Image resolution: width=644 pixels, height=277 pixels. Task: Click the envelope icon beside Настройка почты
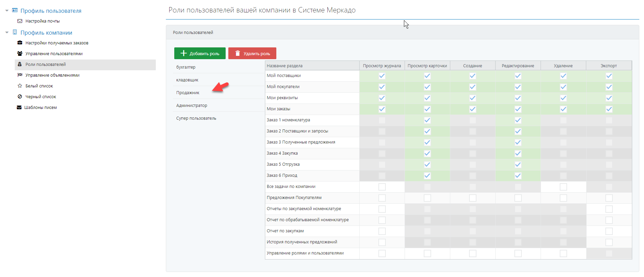[20, 21]
